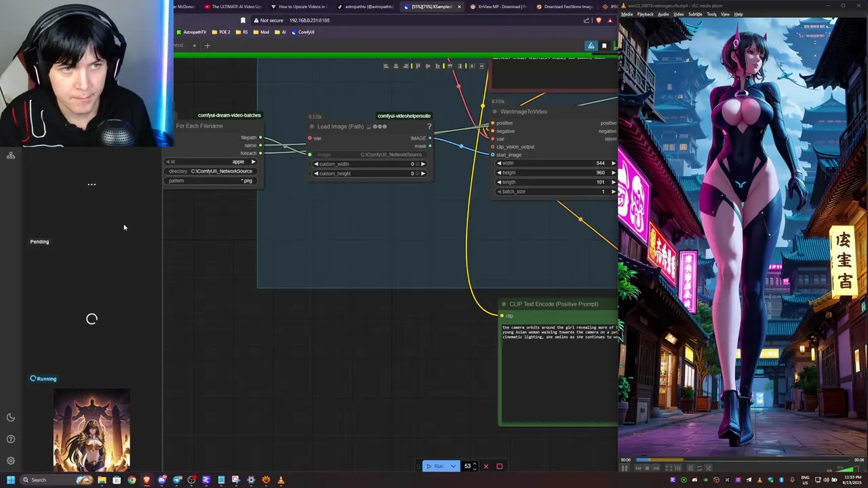
Task: Increase the length value 101 arrow
Action: click(614, 182)
